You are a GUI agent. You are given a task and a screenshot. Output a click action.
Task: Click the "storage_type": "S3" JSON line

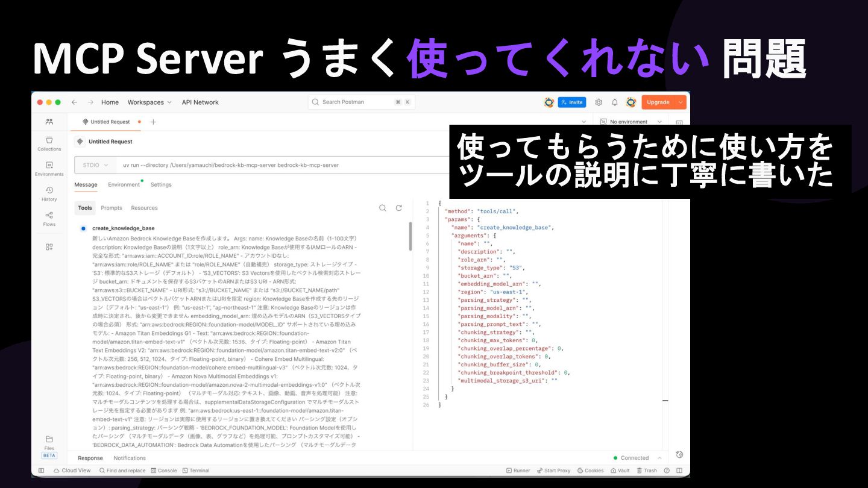point(492,267)
